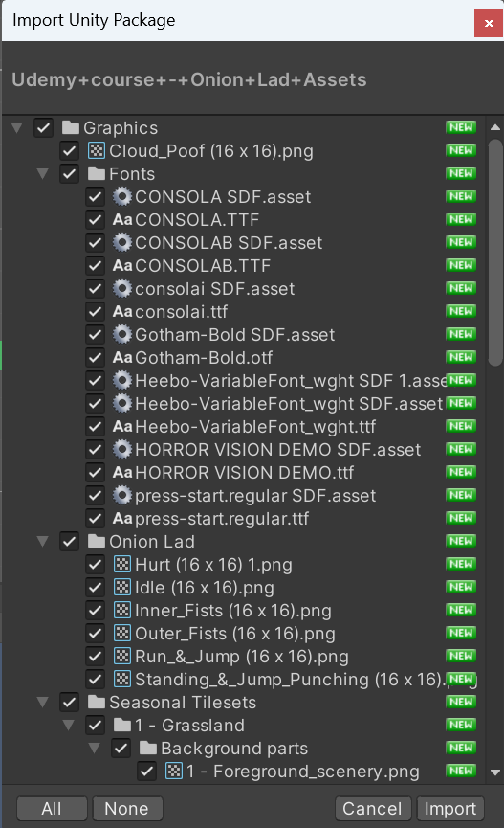Click the Outer_Fists png texture icon
Viewport: 504px width, 828px height.
pyautogui.click(x=122, y=633)
